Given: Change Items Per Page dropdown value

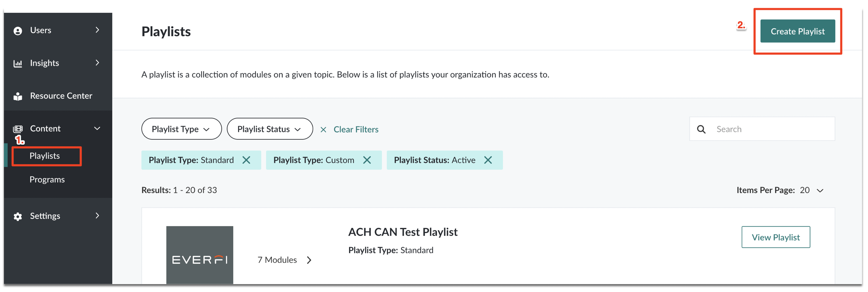Looking at the screenshot, I should pyautogui.click(x=811, y=190).
